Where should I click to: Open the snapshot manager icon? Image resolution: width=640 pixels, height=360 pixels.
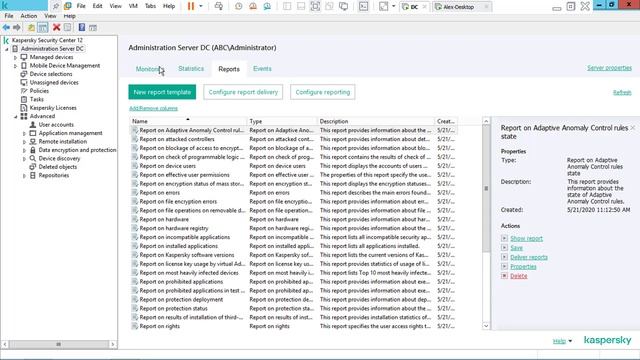267,6
